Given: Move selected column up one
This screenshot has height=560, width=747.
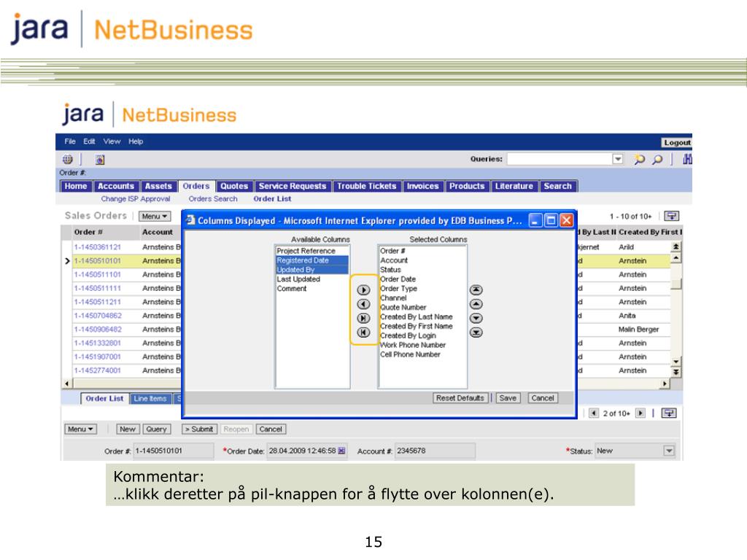Looking at the screenshot, I should [476, 304].
